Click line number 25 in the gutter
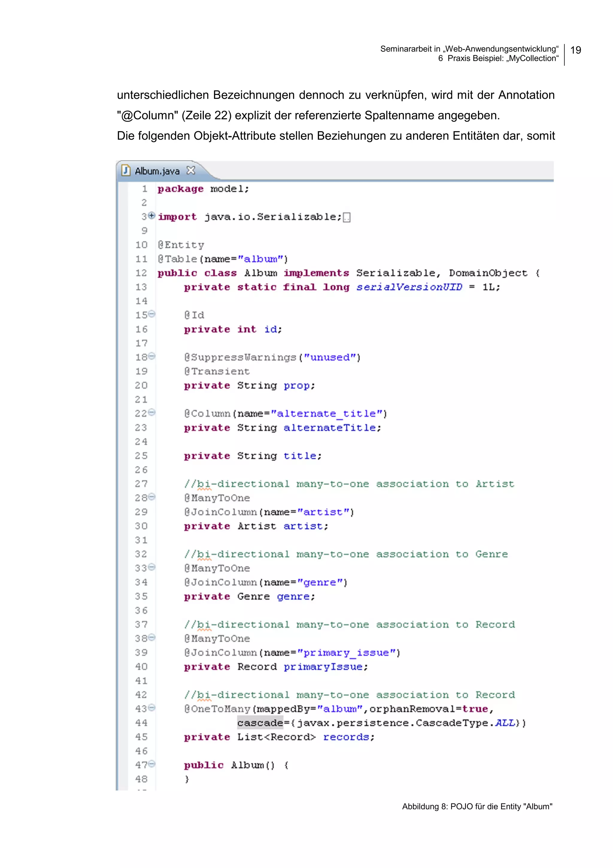 (141, 456)
